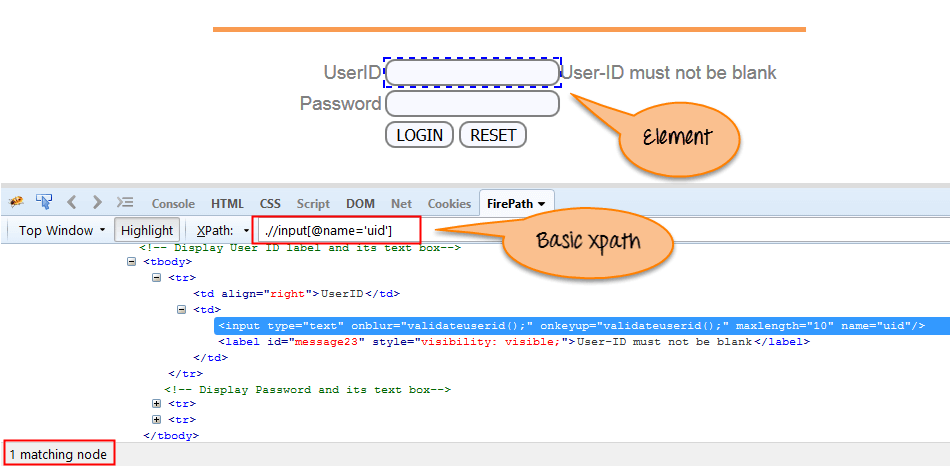Viewport: 950px width, 466px height.
Task: Click the LOGIN button
Action: (x=419, y=135)
